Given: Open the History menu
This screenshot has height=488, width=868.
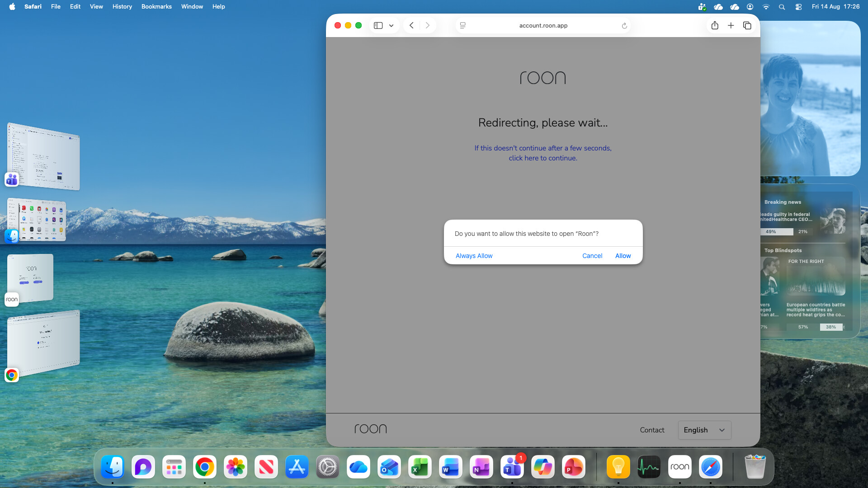Looking at the screenshot, I should (x=122, y=7).
